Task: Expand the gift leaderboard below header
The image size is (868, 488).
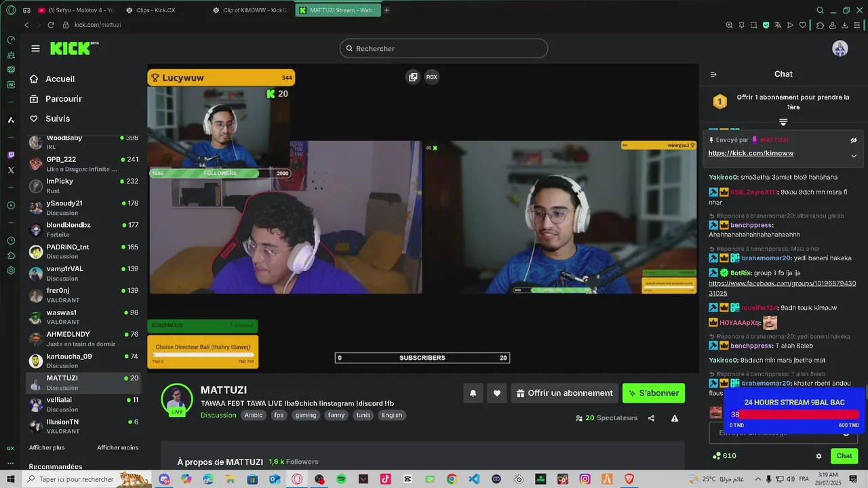Action: pos(783,123)
